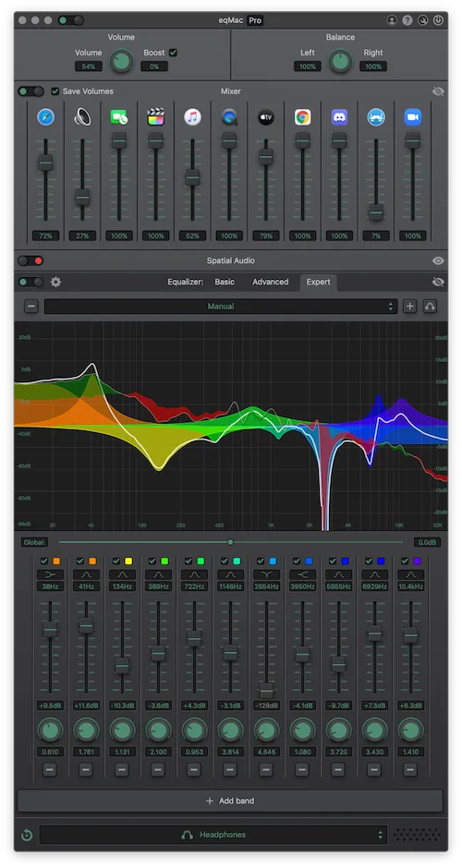
Task: Click the 4.645 Q value field
Action: click(266, 752)
